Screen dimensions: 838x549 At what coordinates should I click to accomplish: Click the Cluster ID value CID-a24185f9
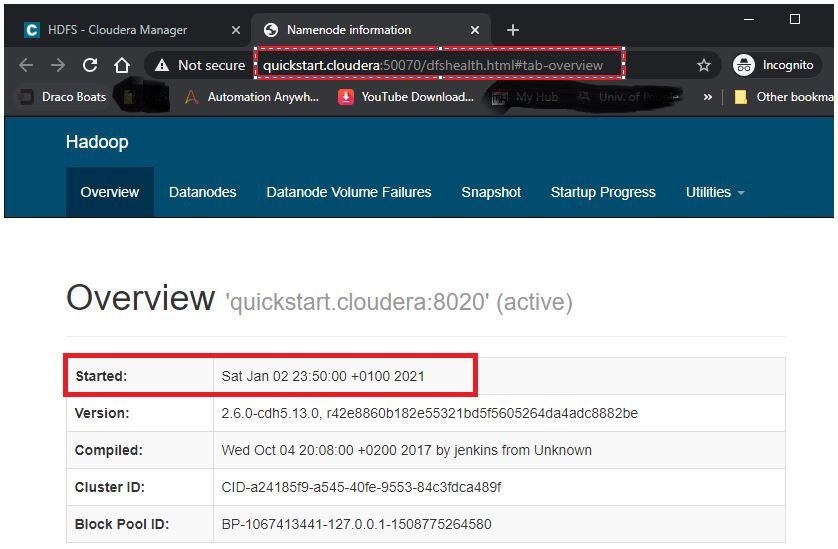pos(361,487)
